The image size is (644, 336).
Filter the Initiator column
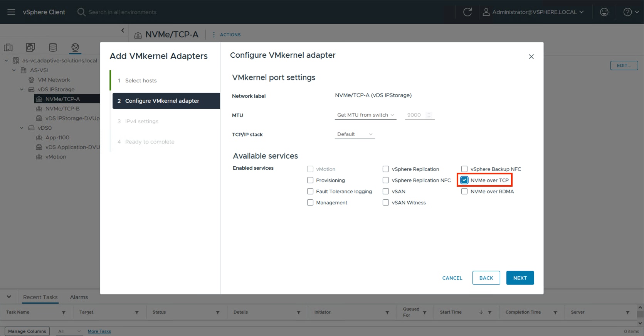click(x=387, y=313)
